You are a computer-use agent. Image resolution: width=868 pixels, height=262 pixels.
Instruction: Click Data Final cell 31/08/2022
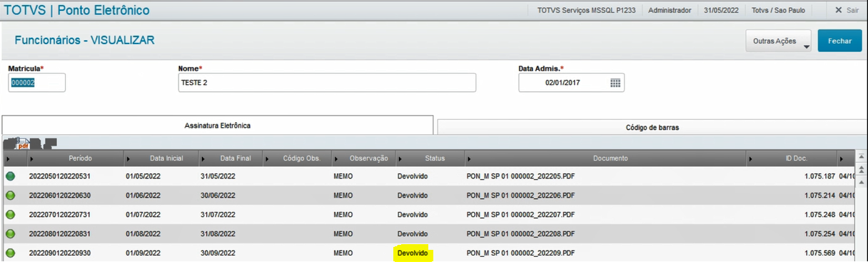(x=218, y=233)
